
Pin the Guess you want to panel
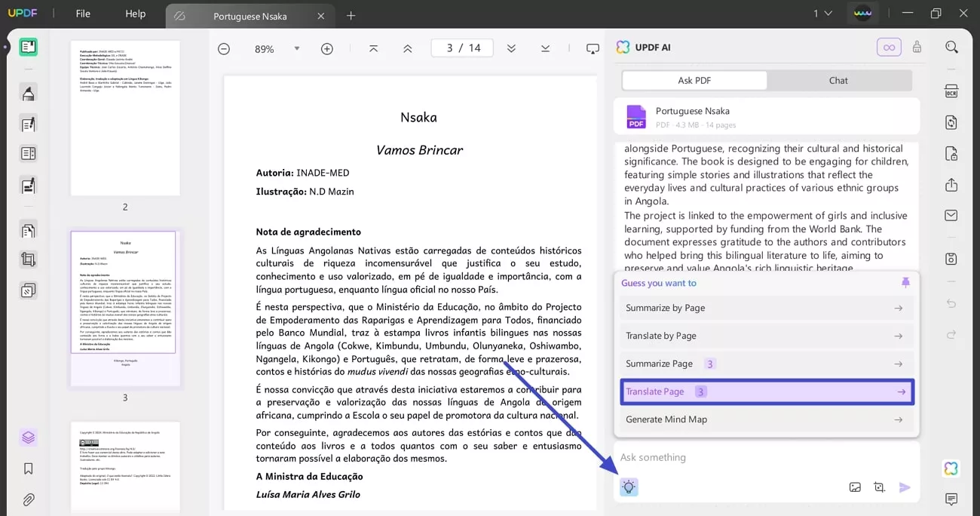point(905,282)
